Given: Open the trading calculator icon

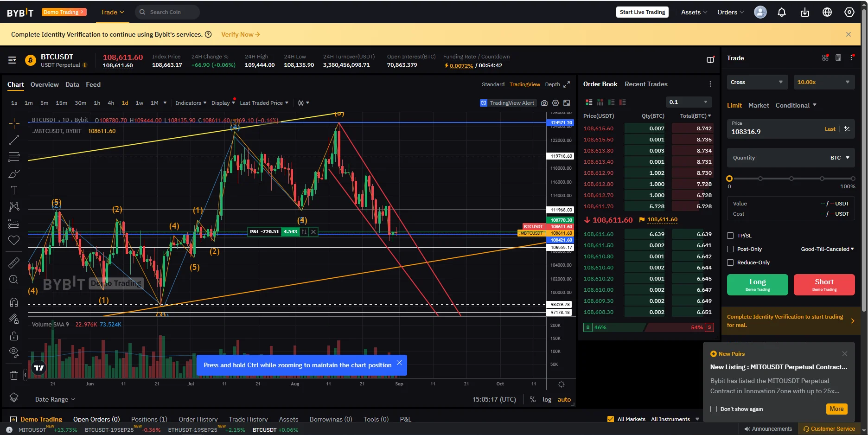Looking at the screenshot, I should (x=838, y=58).
